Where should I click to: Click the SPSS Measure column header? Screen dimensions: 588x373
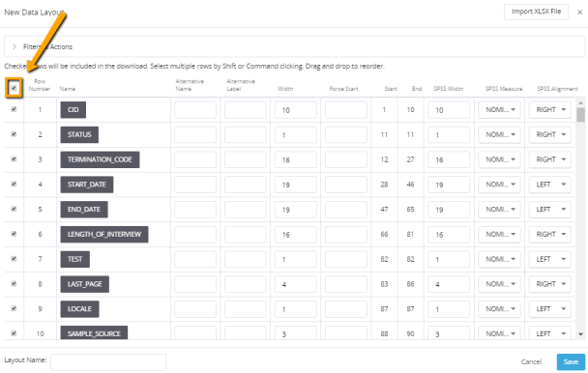coord(504,89)
